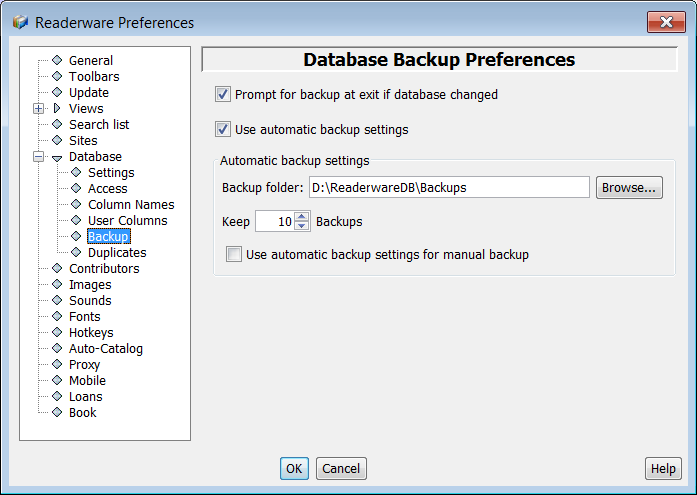Click the Backup folder path field
Image resolution: width=697 pixels, height=495 pixels.
point(449,188)
